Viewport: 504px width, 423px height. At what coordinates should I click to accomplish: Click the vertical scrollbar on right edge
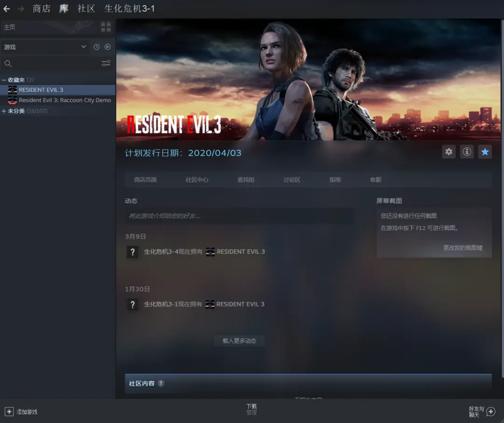(503, 198)
